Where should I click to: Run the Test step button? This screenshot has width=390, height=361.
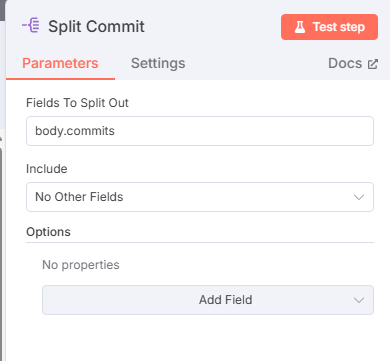[x=329, y=27]
